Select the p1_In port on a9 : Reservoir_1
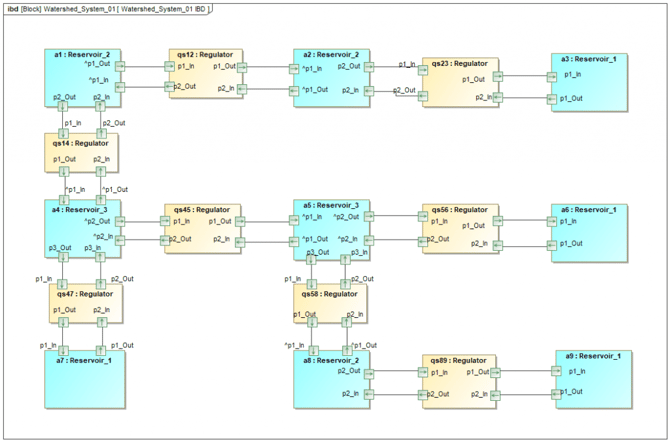Image resolution: width=670 pixels, height=442 pixels. click(556, 371)
